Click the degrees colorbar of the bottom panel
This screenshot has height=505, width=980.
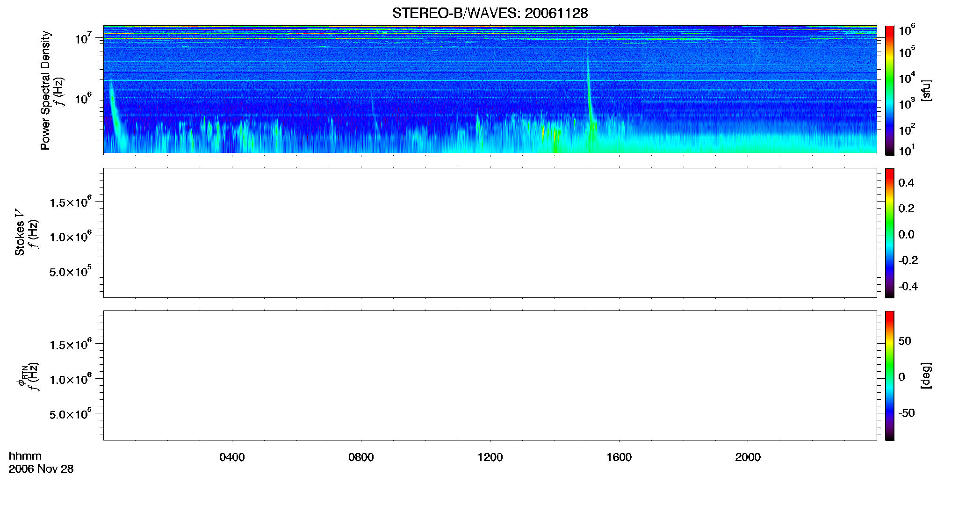pos(890,375)
